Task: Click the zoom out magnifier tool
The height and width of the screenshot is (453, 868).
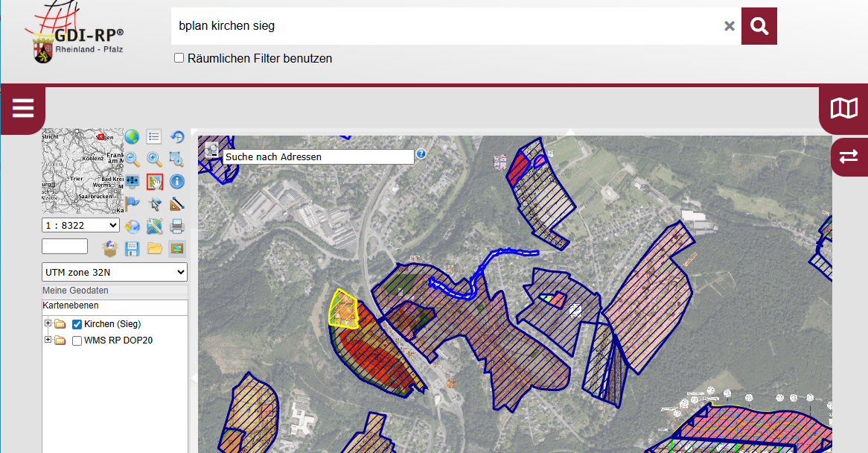Action: pos(132,159)
